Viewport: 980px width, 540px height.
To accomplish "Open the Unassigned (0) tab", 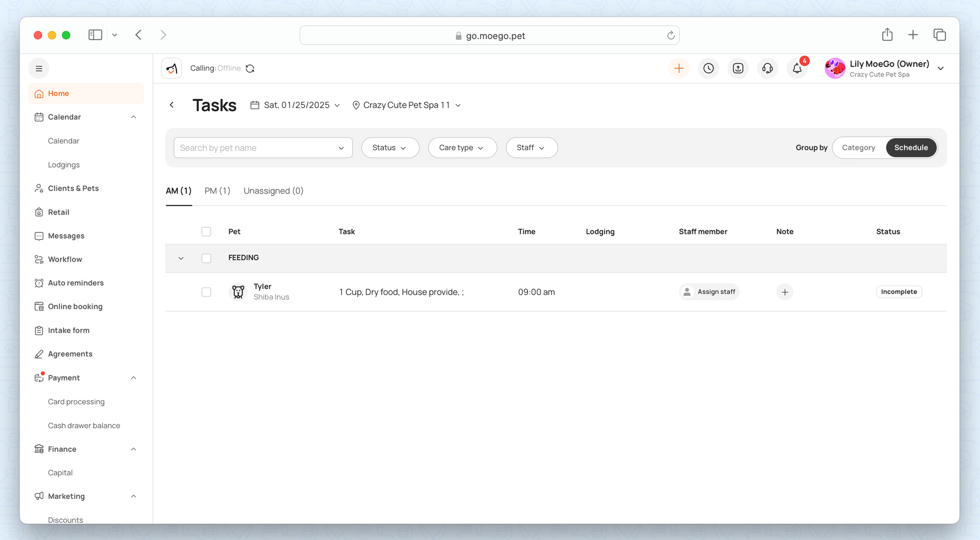I will click(273, 191).
